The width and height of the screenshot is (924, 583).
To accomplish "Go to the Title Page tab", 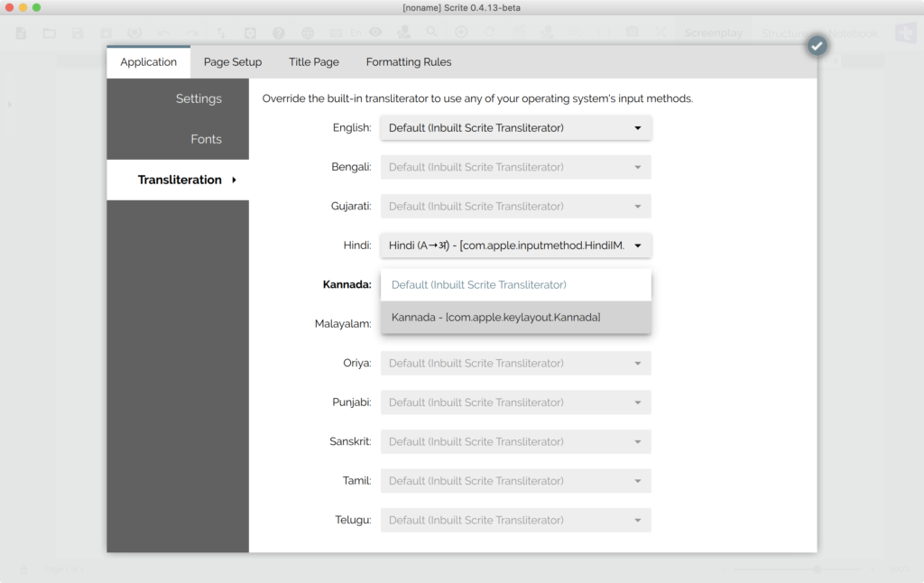I will [314, 62].
